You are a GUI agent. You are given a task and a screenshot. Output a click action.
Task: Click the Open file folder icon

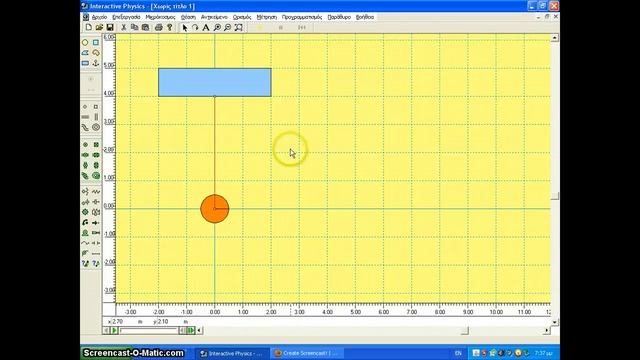click(99, 27)
